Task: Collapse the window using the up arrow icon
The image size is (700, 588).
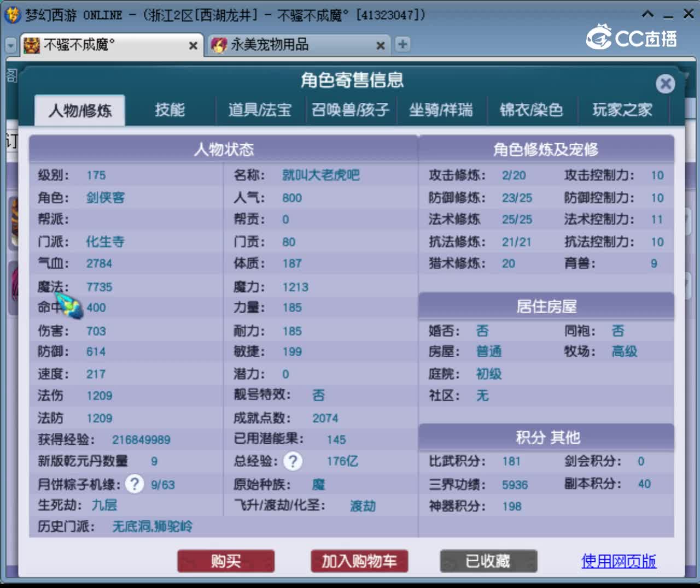Action: 647,14
